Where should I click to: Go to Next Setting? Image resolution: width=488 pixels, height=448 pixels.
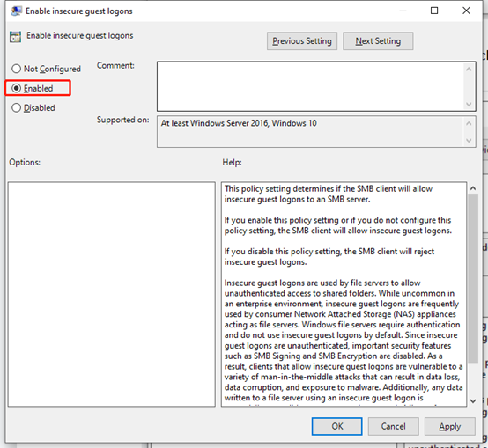[x=378, y=41]
